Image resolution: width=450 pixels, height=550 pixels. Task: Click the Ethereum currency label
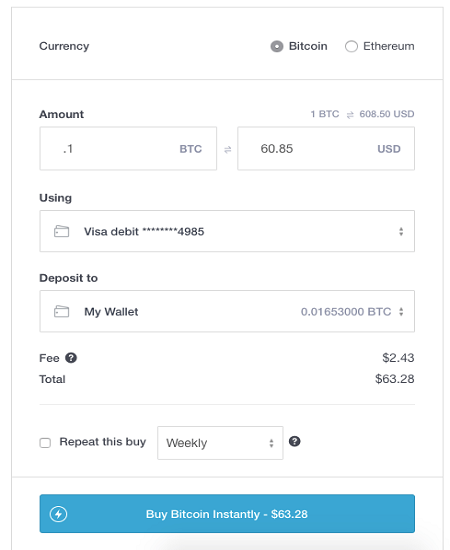click(x=389, y=46)
